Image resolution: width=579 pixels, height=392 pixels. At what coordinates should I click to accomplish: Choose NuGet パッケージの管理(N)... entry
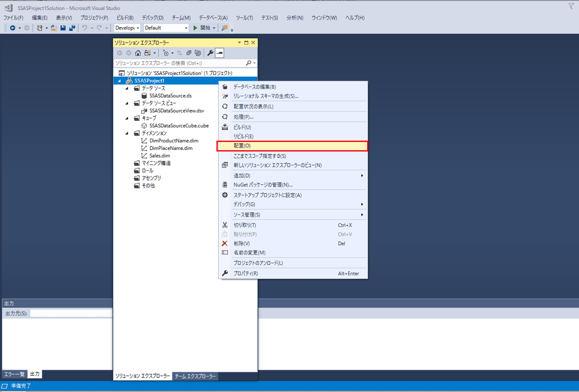293,185
